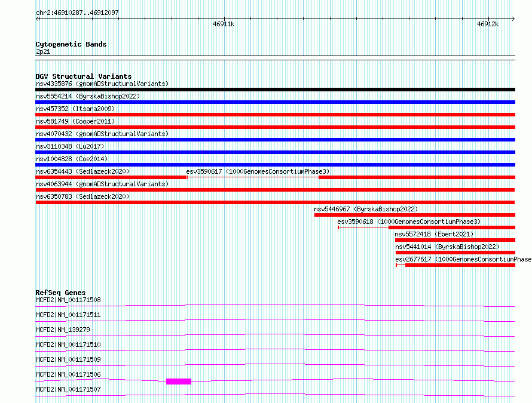Select the blue nsv5554214 variant bar
Viewport: 532px width, 403px height.
coord(275,102)
